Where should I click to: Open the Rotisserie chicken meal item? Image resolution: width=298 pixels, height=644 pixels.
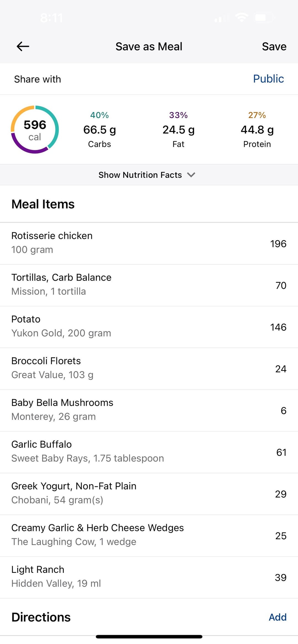[x=149, y=243]
